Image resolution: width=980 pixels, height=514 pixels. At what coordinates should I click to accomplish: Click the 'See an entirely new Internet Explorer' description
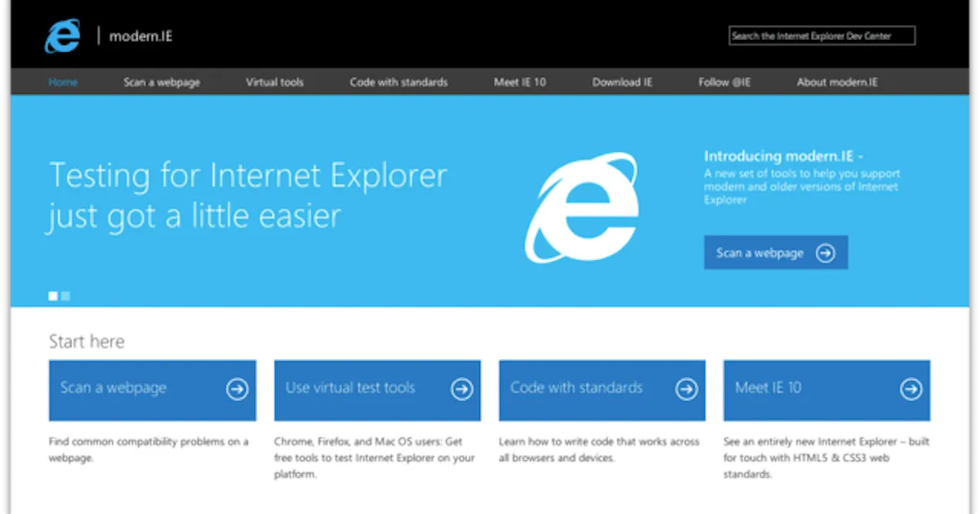826,458
